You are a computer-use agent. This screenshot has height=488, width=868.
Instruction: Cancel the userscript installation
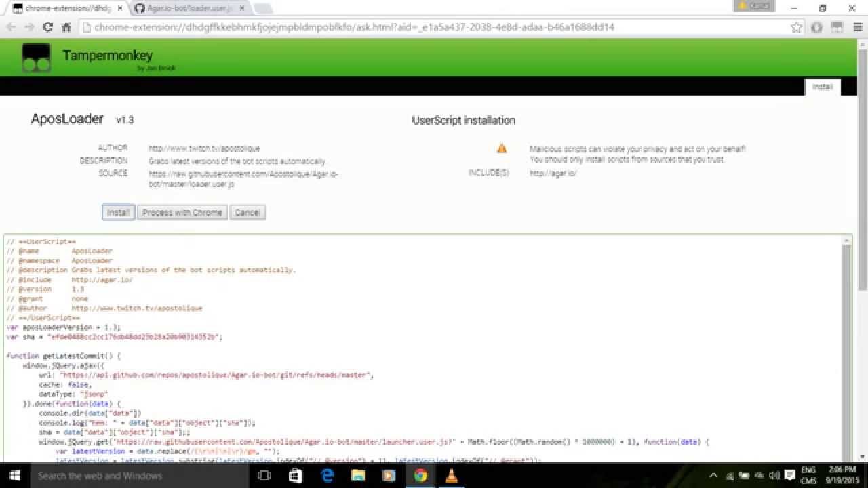pyautogui.click(x=248, y=212)
